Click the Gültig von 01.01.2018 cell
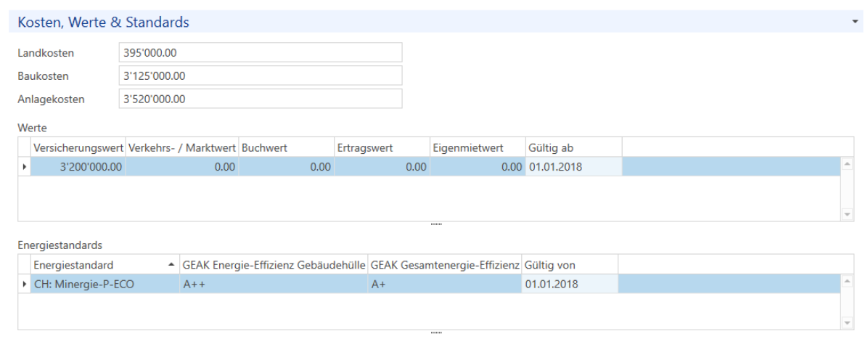 570,284
